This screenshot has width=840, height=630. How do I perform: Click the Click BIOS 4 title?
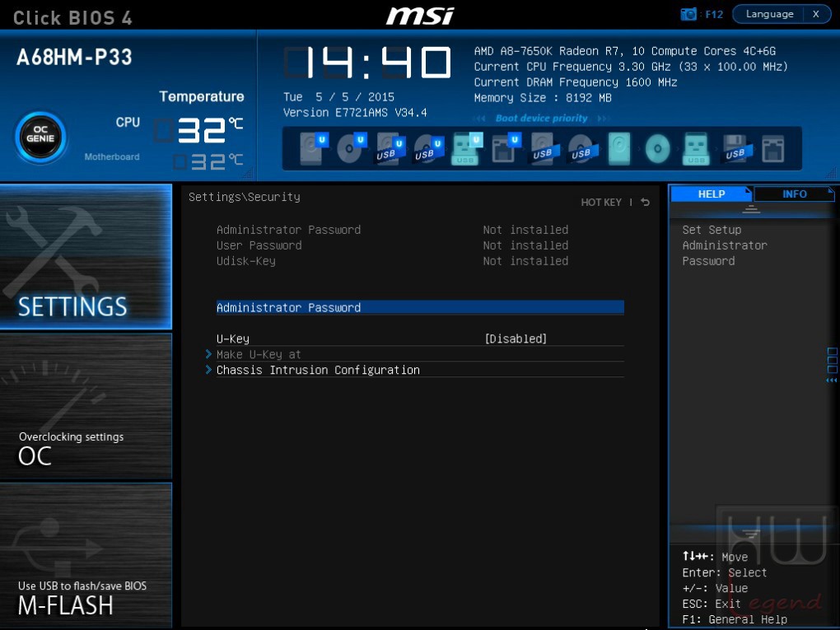coord(72,17)
